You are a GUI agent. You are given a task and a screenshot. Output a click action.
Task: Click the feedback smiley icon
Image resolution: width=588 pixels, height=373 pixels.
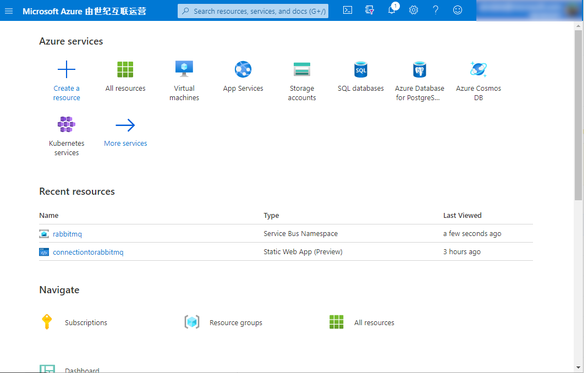click(458, 10)
